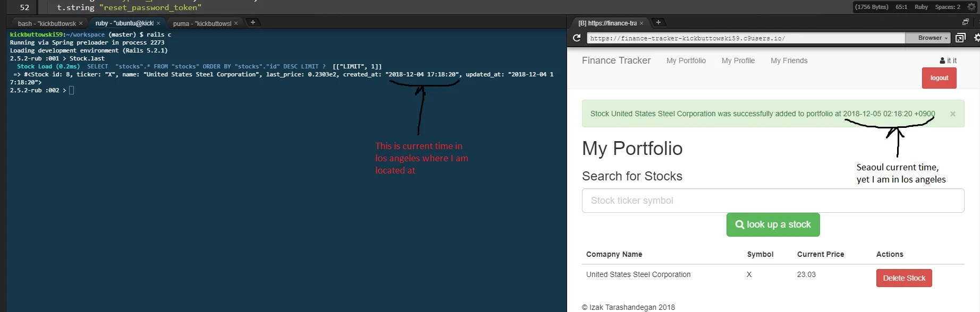The image size is (980, 312).
Task: Reload the preview page with refresh icon
Action: 577,38
